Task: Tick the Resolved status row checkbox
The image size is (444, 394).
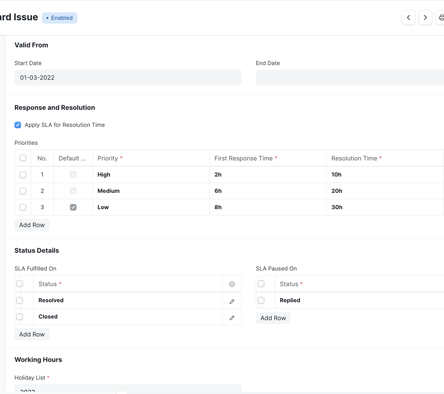Action: click(x=20, y=300)
